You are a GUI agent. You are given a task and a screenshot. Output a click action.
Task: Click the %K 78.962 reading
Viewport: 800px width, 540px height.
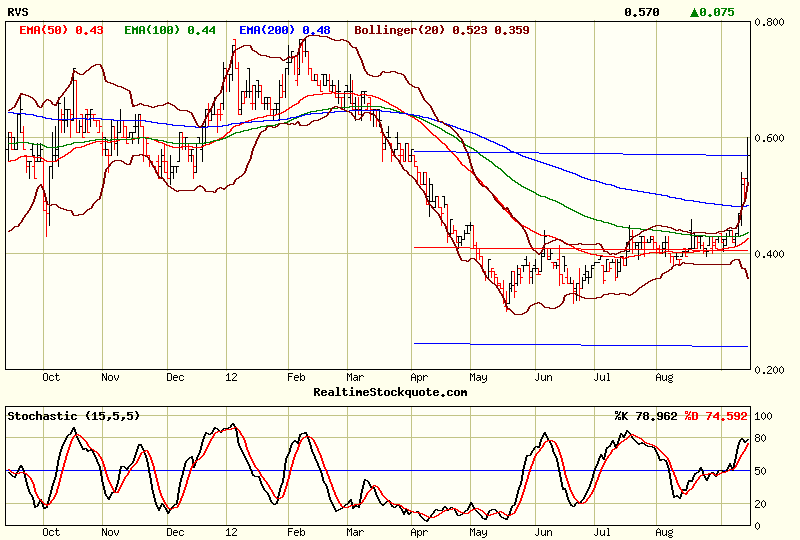(x=647, y=414)
